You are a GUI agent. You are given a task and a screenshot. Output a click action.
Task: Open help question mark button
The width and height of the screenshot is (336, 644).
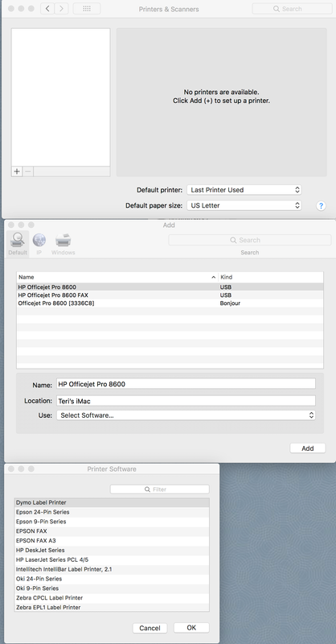(321, 206)
